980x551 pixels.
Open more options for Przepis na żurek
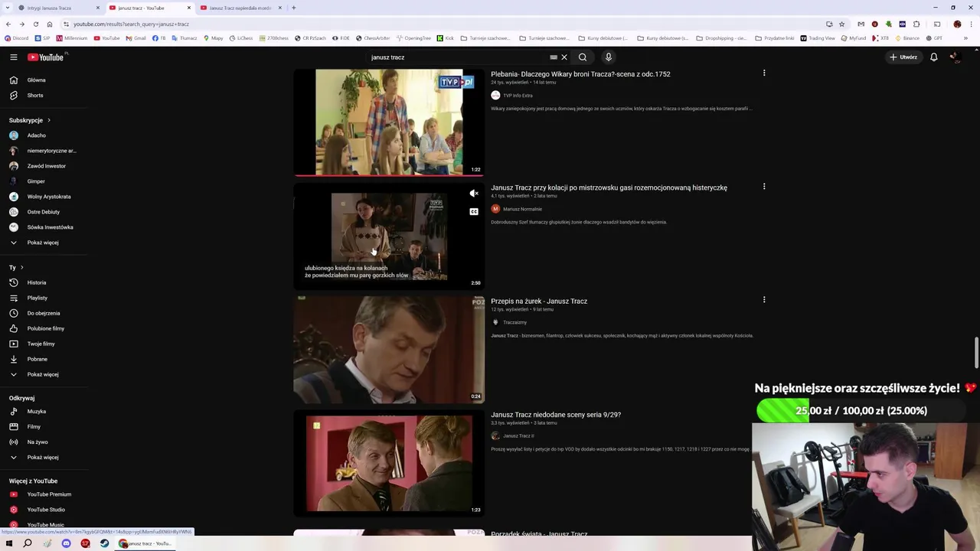coord(764,299)
